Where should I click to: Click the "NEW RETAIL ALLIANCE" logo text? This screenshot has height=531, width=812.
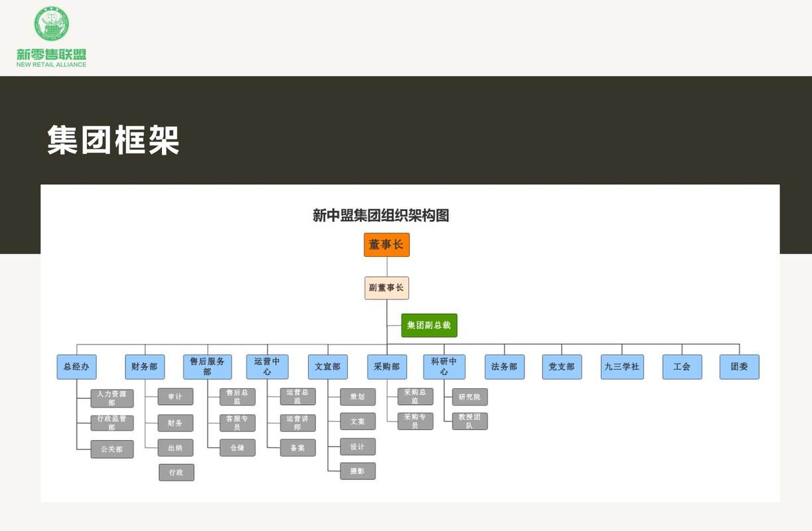52,64
